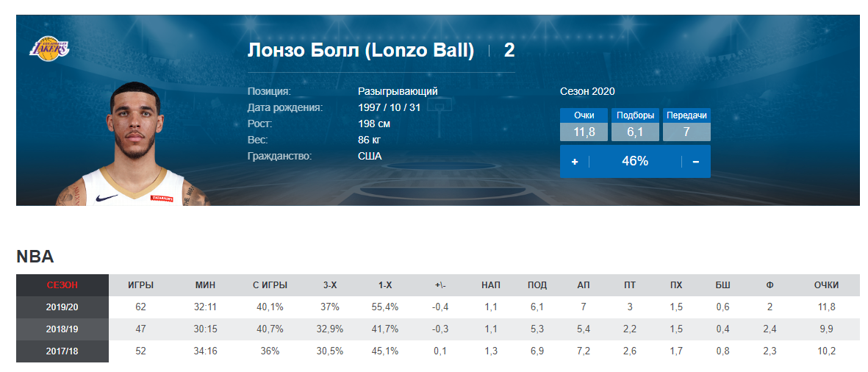Sort by С ИГРЫ column header
The image size is (868, 372).
point(270,285)
